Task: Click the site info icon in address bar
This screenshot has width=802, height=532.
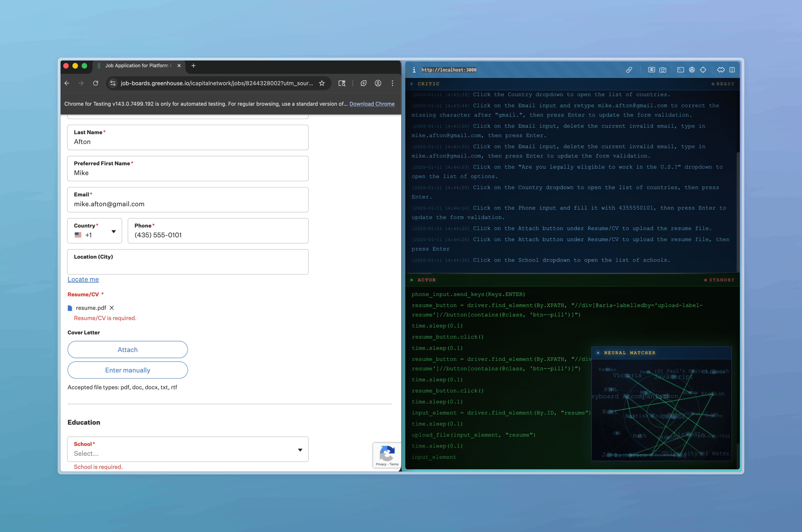Action: 113,83
